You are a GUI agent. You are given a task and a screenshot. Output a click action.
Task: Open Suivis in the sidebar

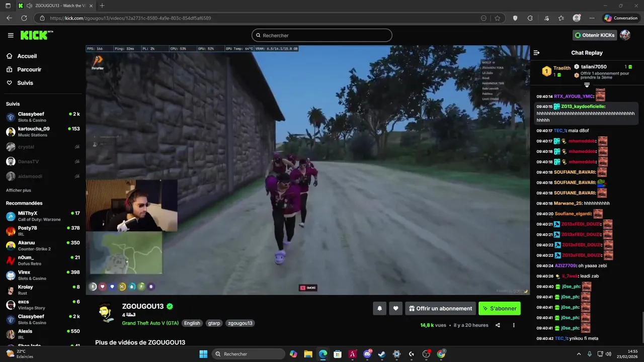(25, 83)
